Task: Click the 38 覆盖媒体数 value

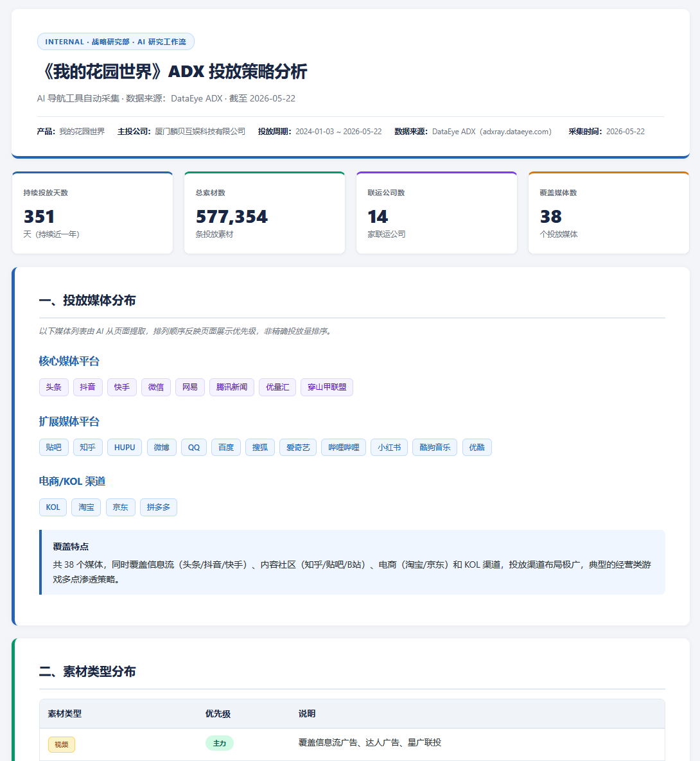Action: pos(550,216)
